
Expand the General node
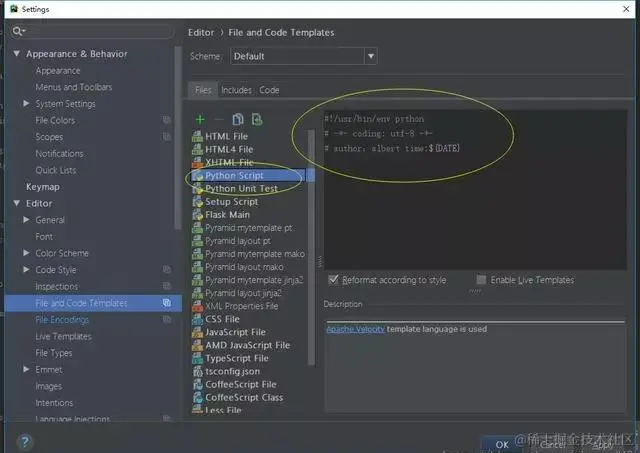26,220
